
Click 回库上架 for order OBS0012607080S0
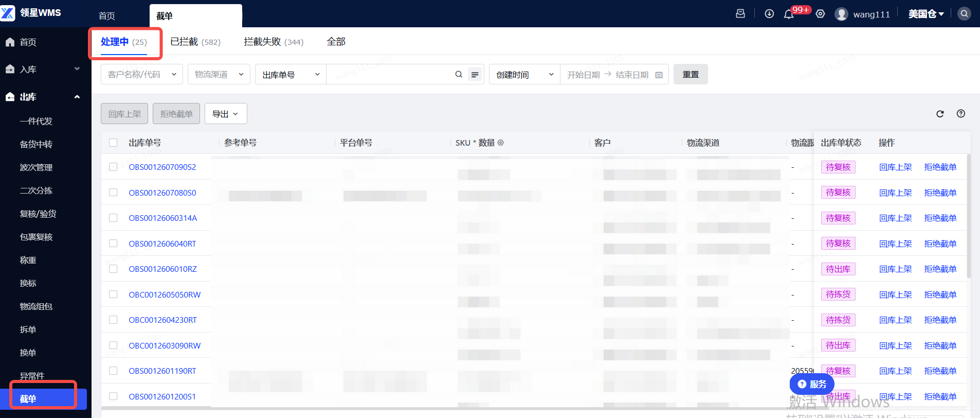[x=895, y=193]
